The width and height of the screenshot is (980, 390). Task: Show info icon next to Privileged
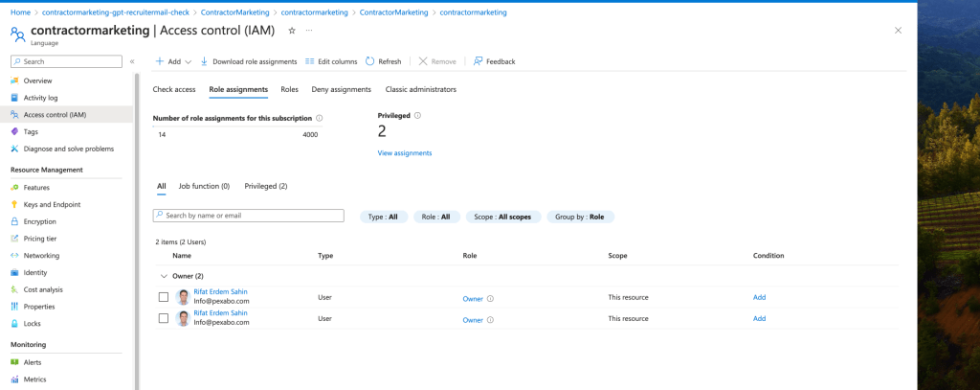pyautogui.click(x=417, y=115)
